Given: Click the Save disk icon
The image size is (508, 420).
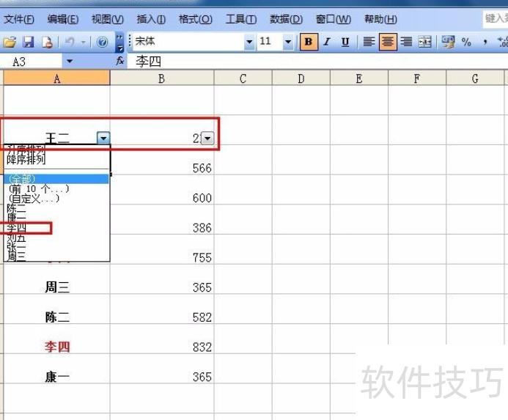Looking at the screenshot, I should point(29,42).
